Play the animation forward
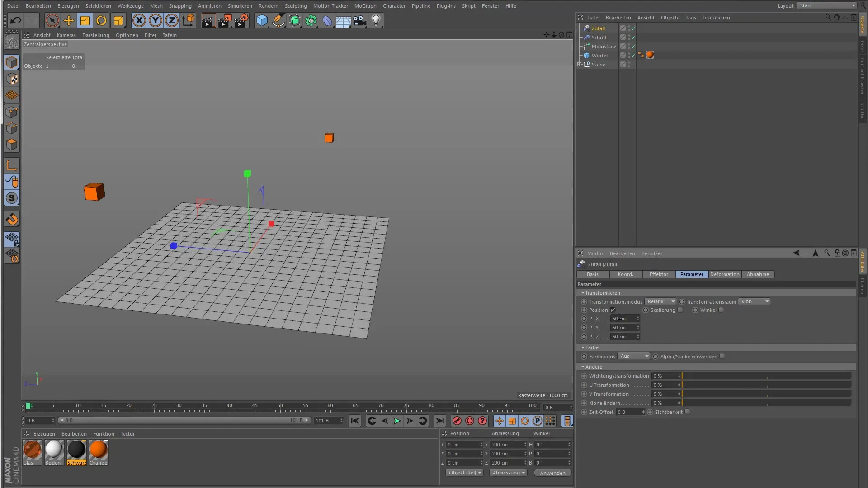Image resolution: width=868 pixels, height=488 pixels. pyautogui.click(x=397, y=421)
